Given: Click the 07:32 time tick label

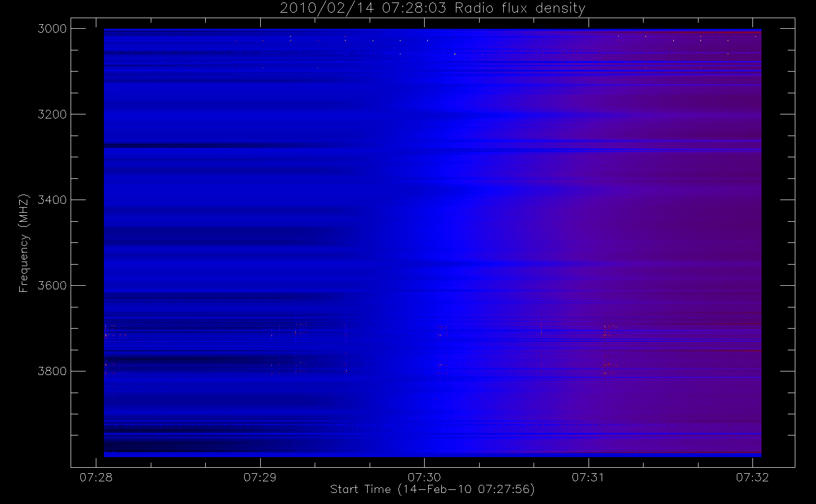Looking at the screenshot, I should pos(752,477).
